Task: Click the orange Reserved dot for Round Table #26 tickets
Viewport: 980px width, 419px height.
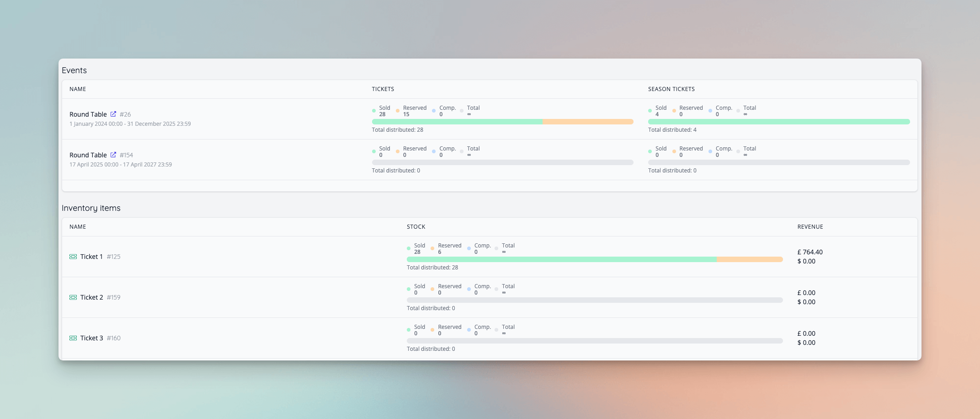Action: click(x=397, y=111)
